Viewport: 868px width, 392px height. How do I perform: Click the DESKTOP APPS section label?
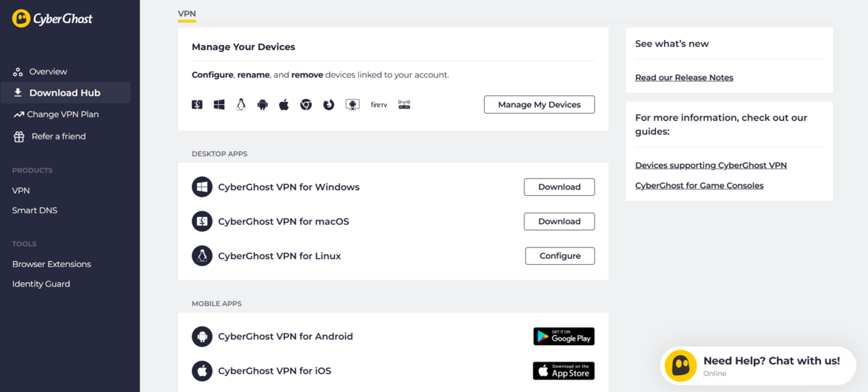(x=220, y=154)
